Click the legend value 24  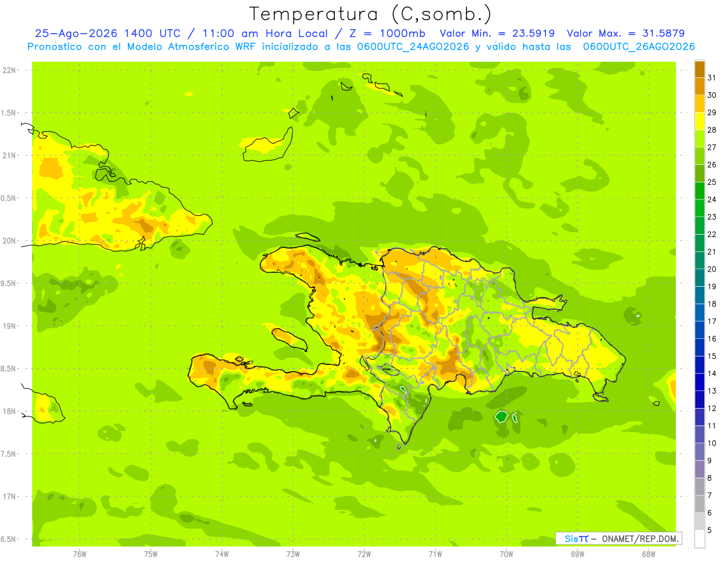(x=712, y=199)
